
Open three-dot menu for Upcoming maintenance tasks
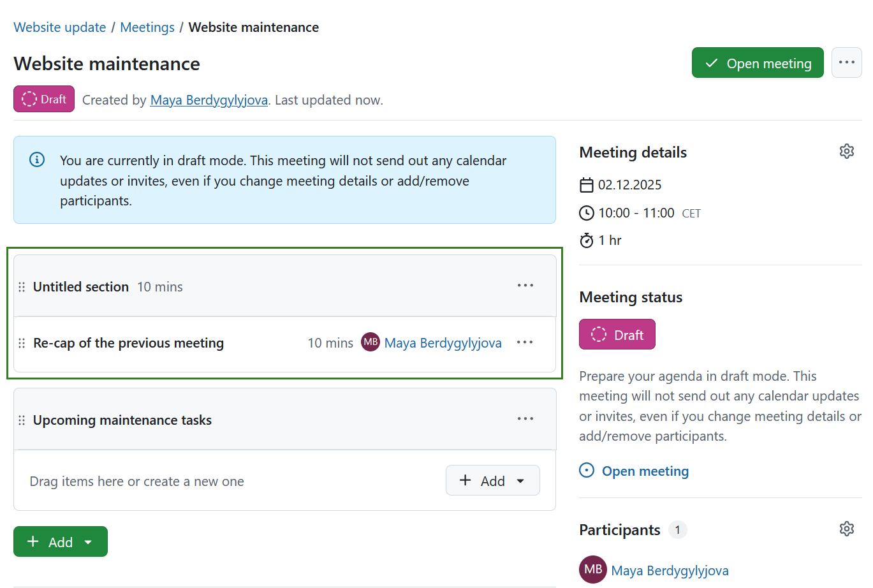point(525,419)
